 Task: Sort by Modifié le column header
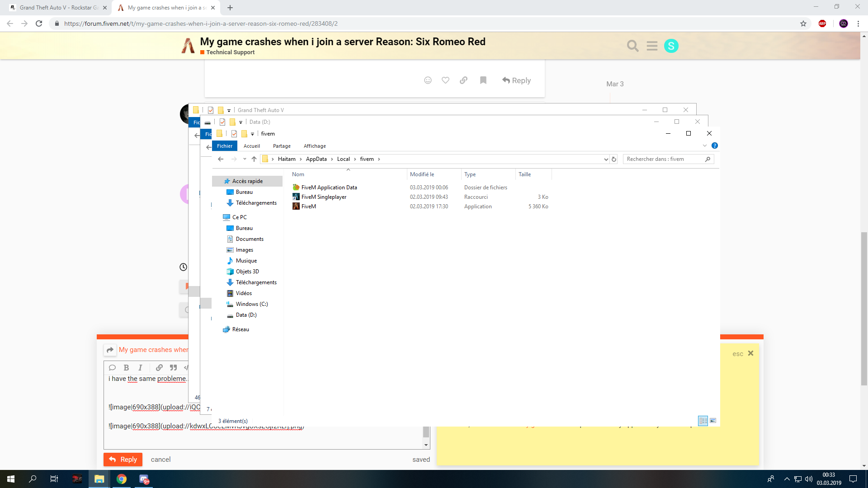coord(434,174)
